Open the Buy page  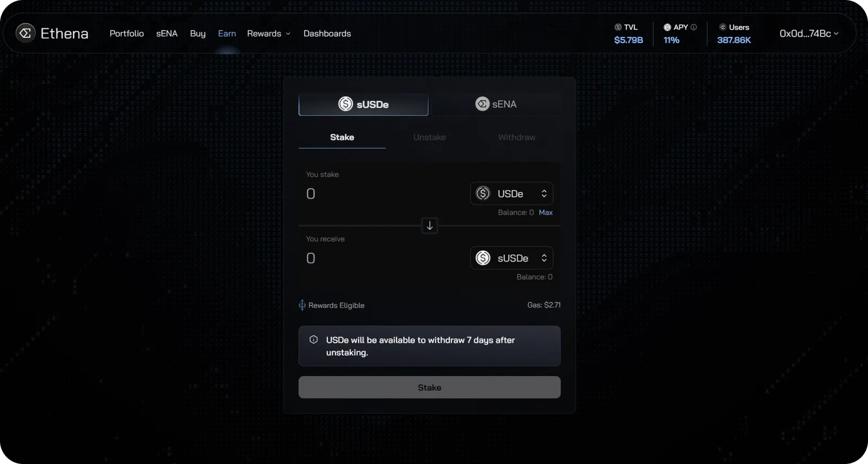197,34
